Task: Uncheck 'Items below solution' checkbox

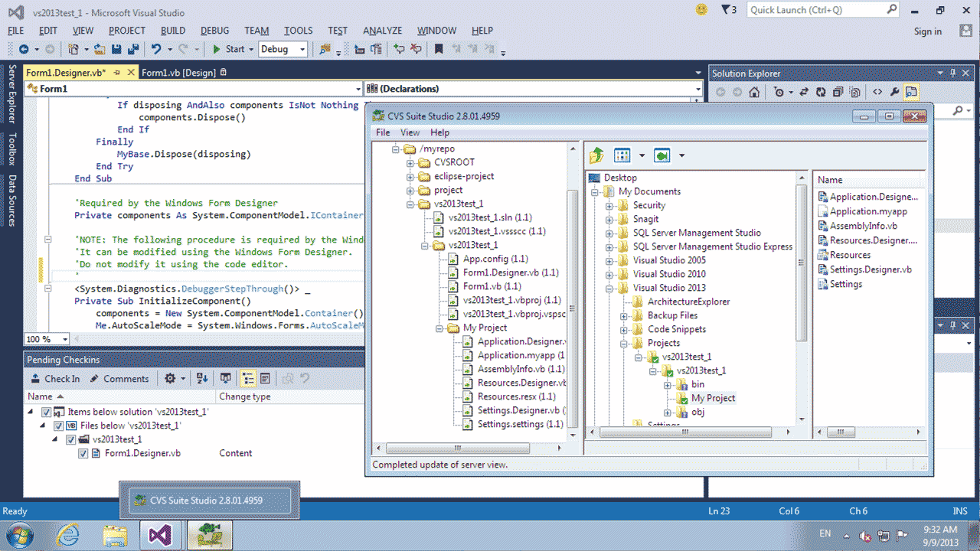Action: pos(47,412)
